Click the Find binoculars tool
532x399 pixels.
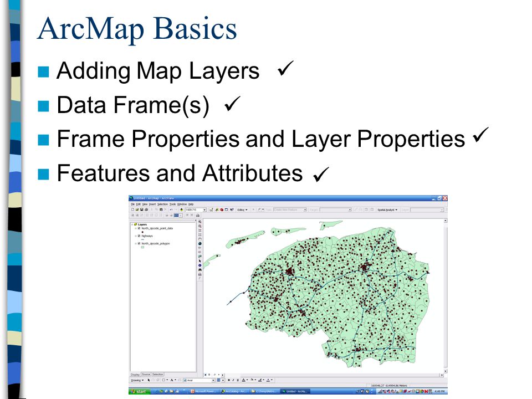click(200, 270)
